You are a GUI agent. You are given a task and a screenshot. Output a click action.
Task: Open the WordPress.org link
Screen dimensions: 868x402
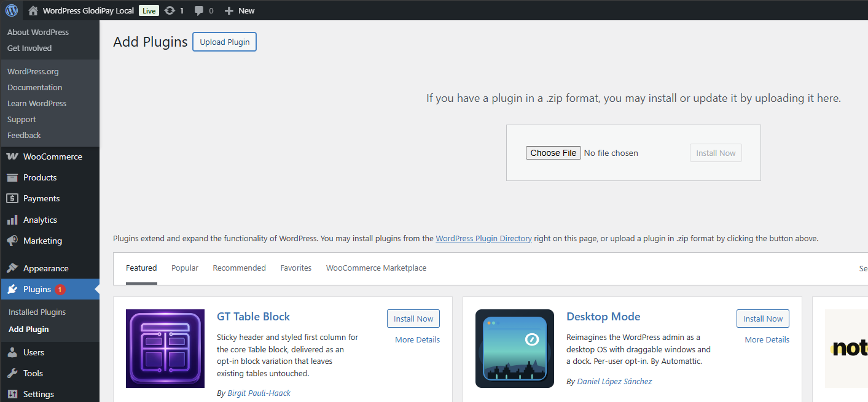click(x=33, y=71)
